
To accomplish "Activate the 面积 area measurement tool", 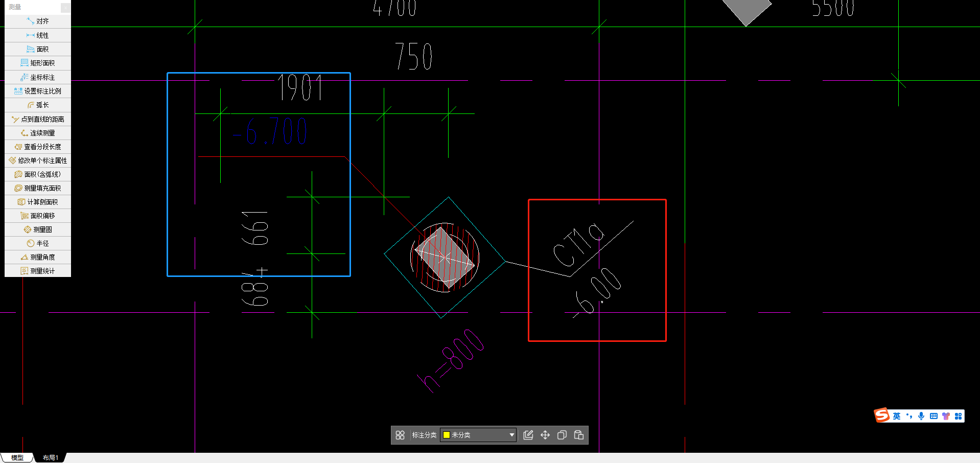I will pyautogui.click(x=38, y=49).
